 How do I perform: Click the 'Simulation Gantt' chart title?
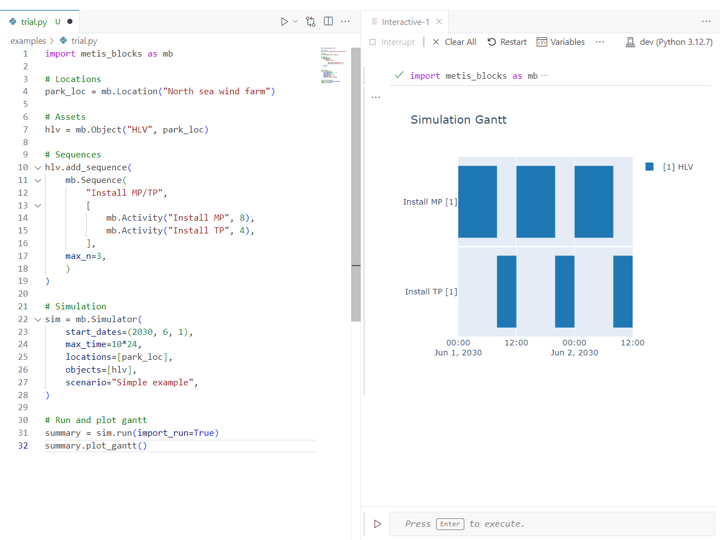pyautogui.click(x=458, y=120)
